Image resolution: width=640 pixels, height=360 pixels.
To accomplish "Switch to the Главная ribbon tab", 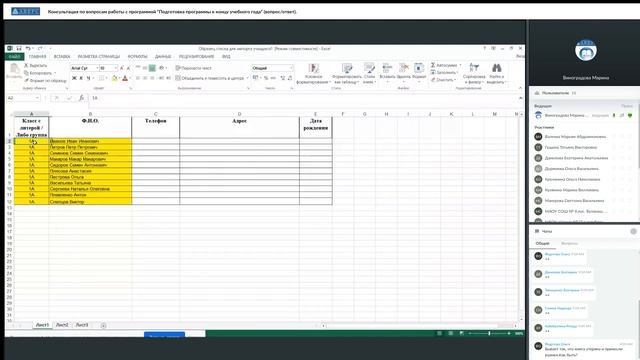I will click(x=38, y=57).
